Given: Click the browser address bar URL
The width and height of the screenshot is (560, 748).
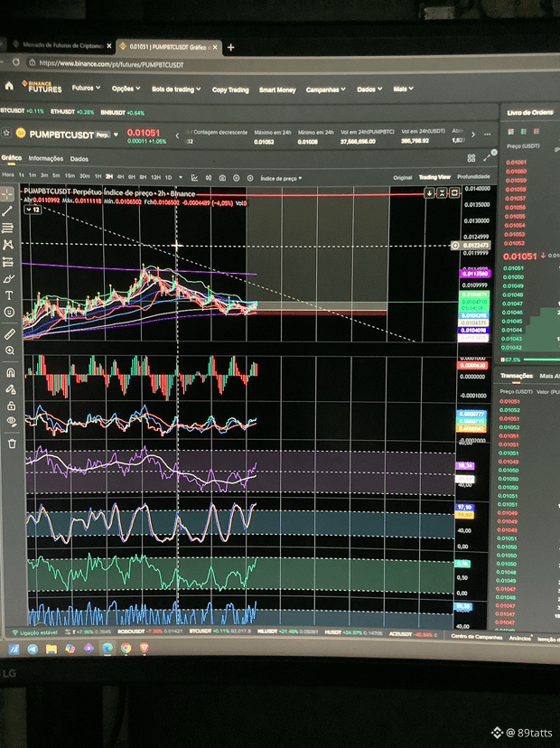Looking at the screenshot, I should point(111,64).
